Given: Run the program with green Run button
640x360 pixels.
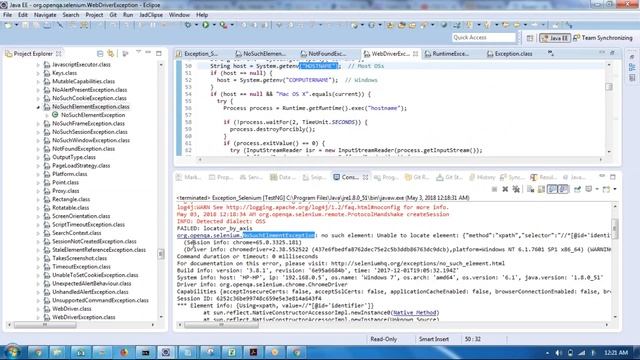Looking at the screenshot, I should click(206, 25).
